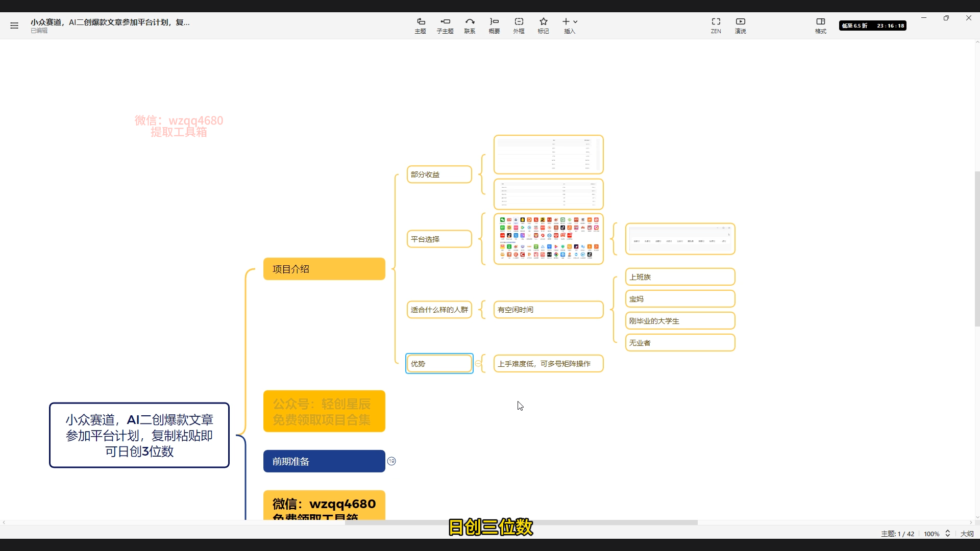Switch to Outline (大纲) view
This screenshot has width=980, height=551.
pyautogui.click(x=967, y=534)
